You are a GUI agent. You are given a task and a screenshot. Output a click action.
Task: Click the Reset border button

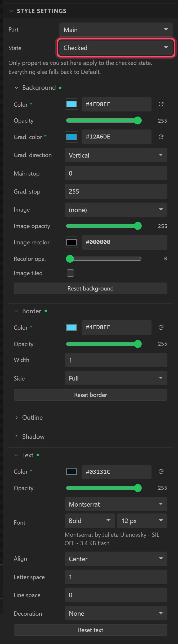click(x=91, y=395)
